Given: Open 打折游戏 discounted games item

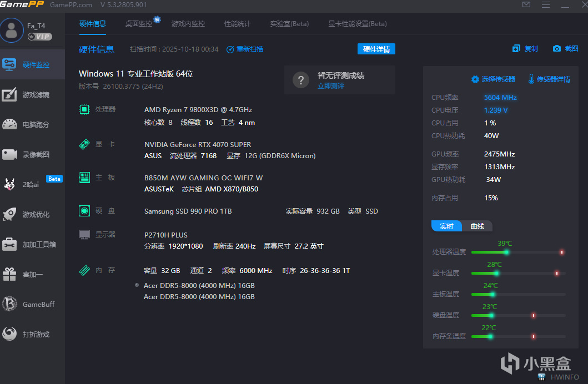Looking at the screenshot, I should click(32, 334).
